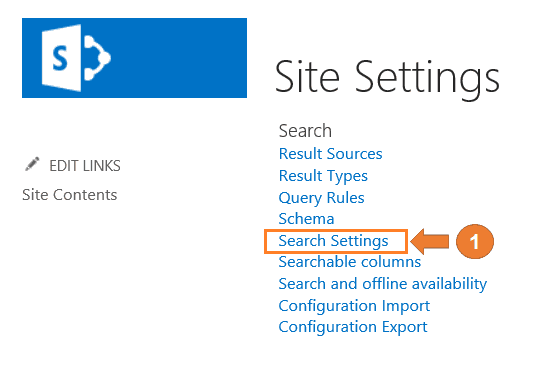The width and height of the screenshot is (557, 365).
Task: Open EDIT LINKS in navigation
Action: point(85,166)
